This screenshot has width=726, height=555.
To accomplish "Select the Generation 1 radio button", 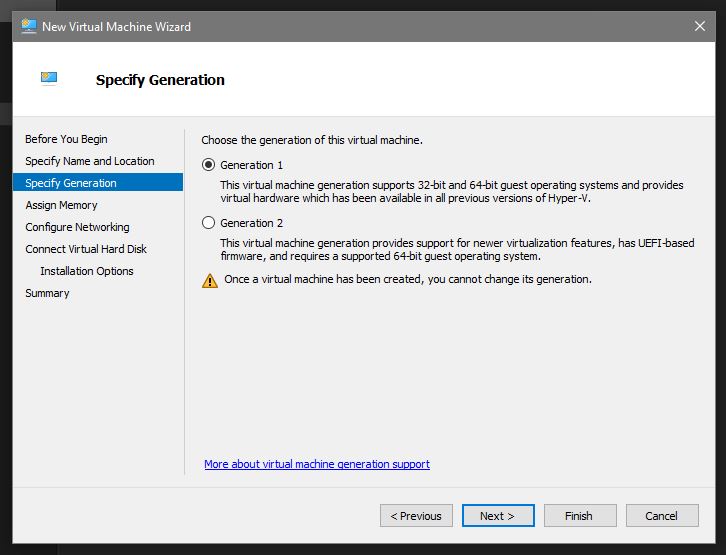I will pos(209,165).
